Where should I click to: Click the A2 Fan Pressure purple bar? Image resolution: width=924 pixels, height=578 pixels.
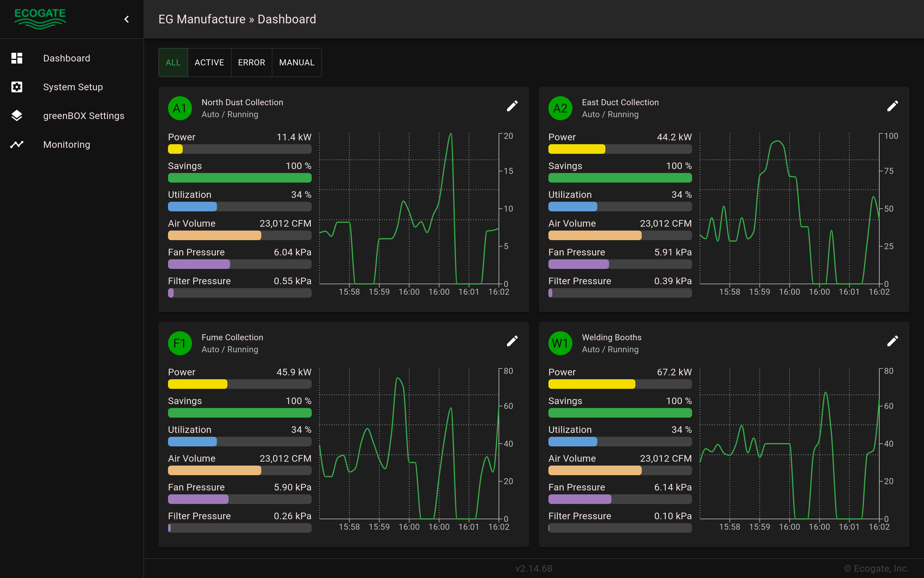pos(620,264)
